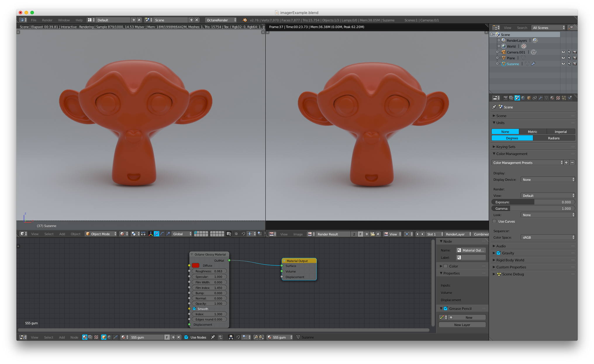This screenshot has width=594, height=364.
Task: Uncheck Smooth in Octane Glossy node
Action: coord(194,309)
